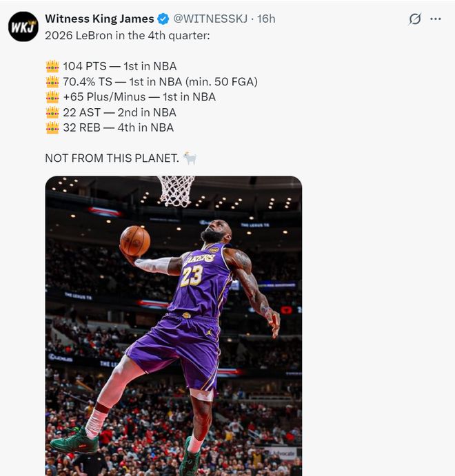
Task: Click the crown emoji beside 22 AST
Action: coord(52,112)
